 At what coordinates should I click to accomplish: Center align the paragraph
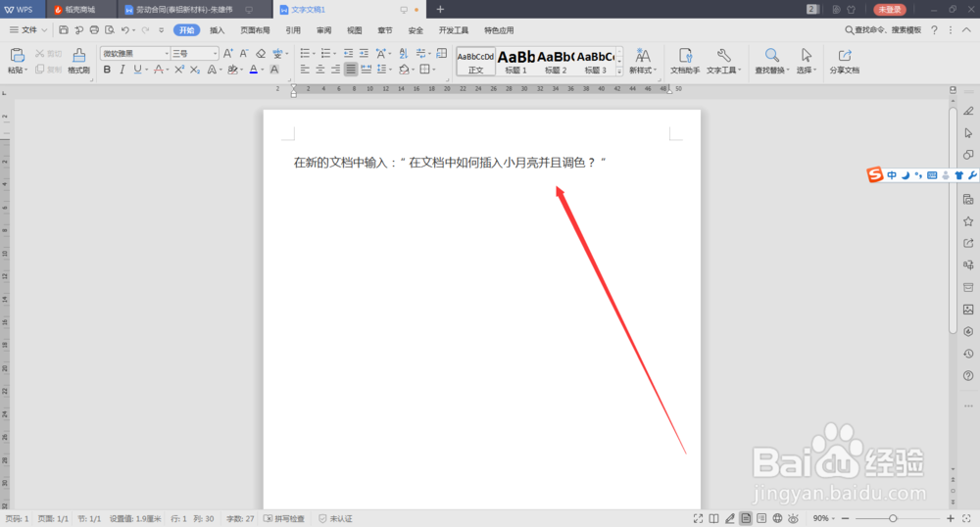tap(320, 70)
